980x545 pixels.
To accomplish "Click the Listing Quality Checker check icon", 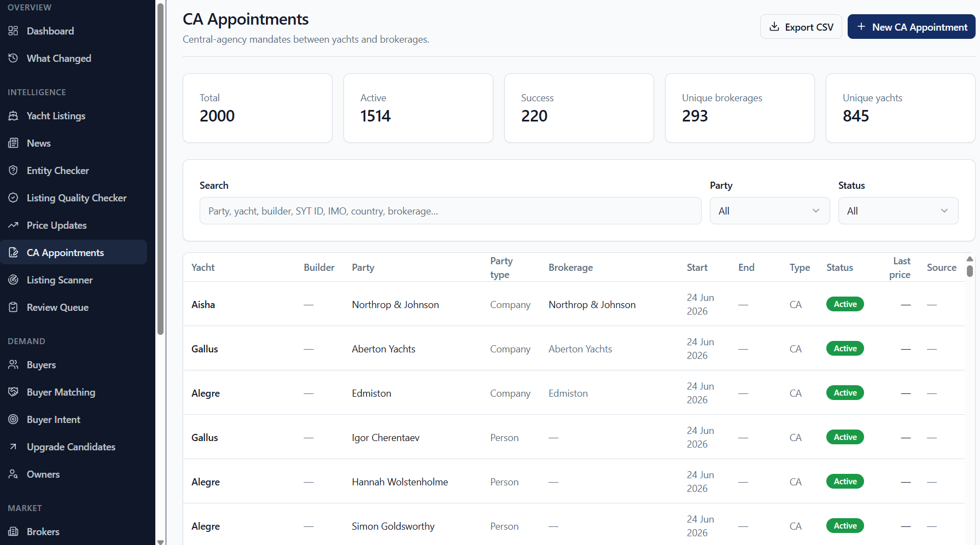I will pos(14,198).
